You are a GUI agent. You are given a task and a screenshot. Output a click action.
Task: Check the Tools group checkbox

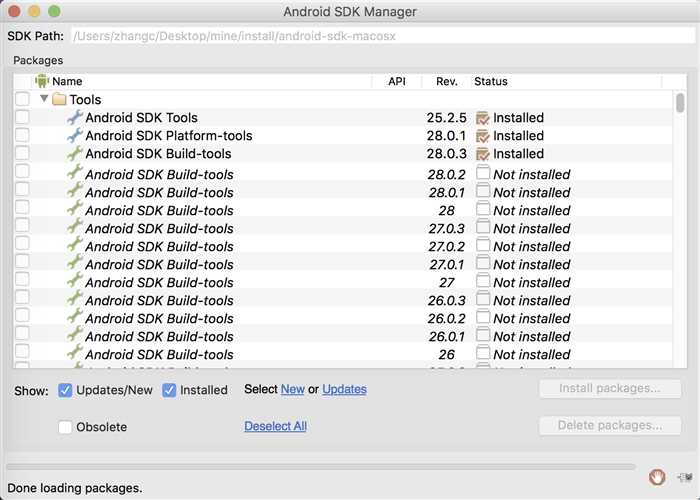tap(22, 99)
